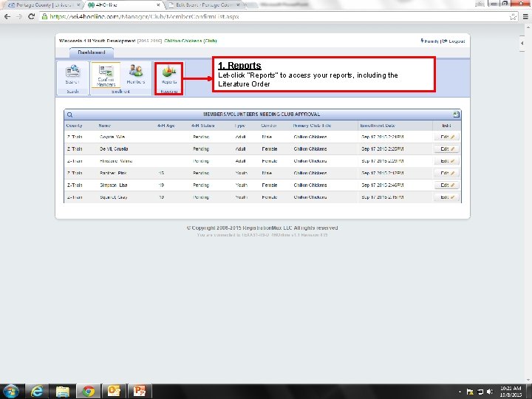Image resolution: width=532 pixels, height=399 pixels.
Task: Sort by the Gender column header
Action: pos(269,126)
